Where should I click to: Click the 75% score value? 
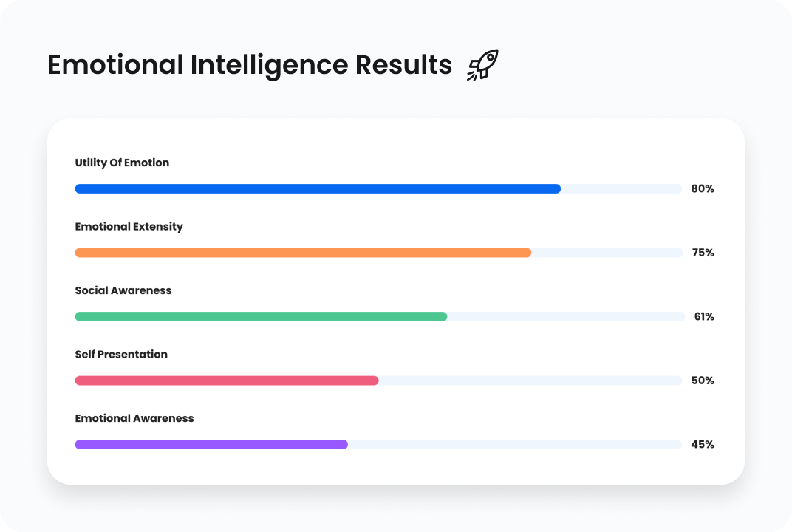coord(703,253)
